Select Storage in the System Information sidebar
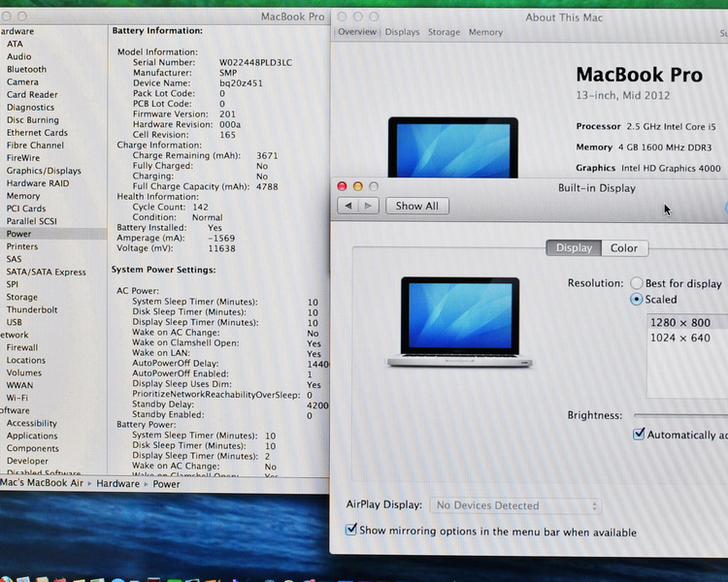 [x=21, y=297]
